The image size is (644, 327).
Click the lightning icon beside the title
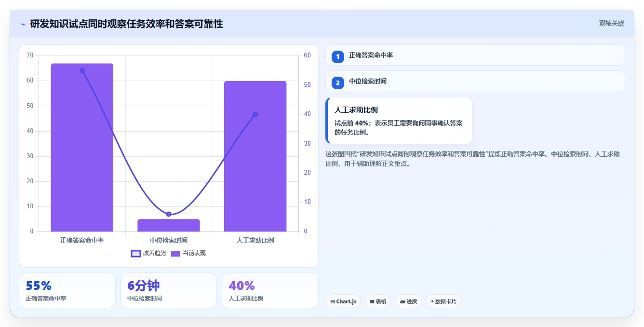(x=23, y=24)
